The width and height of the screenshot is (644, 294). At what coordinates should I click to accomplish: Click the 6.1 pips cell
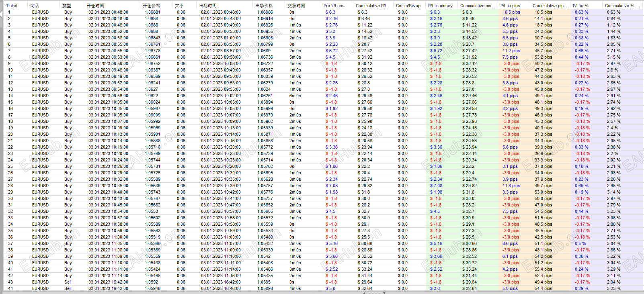click(x=510, y=256)
